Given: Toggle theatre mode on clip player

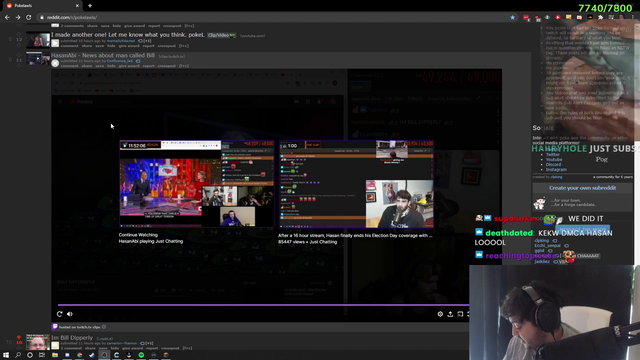Looking at the screenshot, I should (x=460, y=314).
